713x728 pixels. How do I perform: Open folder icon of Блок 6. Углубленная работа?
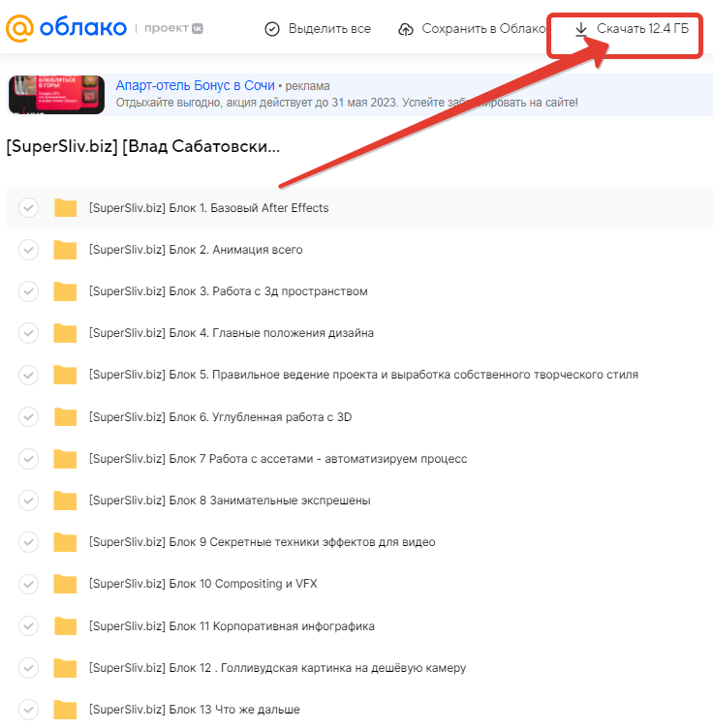tap(65, 416)
